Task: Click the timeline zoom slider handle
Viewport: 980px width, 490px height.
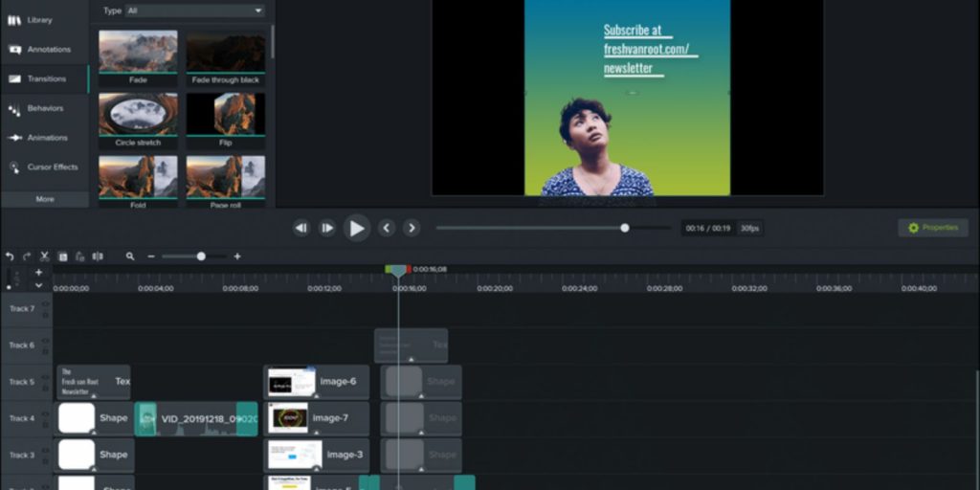Action: [x=201, y=256]
